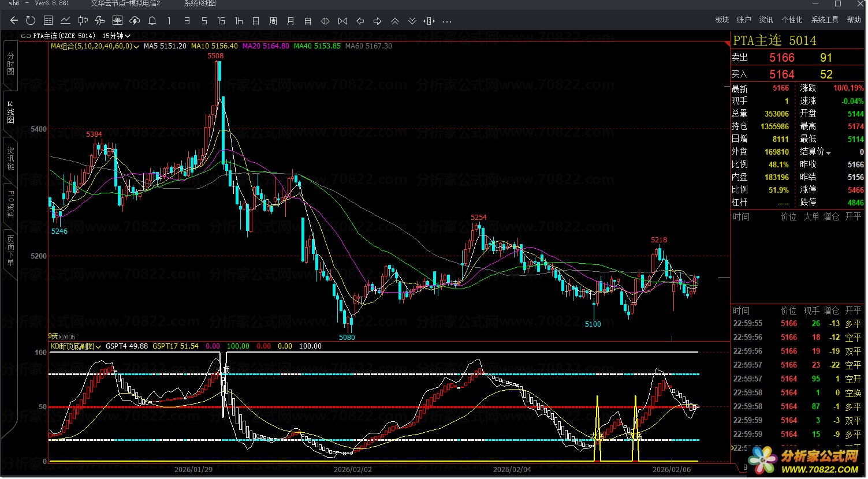The height and width of the screenshot is (479, 868).
Task: Expand the KD断顶底副图 indicator dropdown
Action: (99, 347)
